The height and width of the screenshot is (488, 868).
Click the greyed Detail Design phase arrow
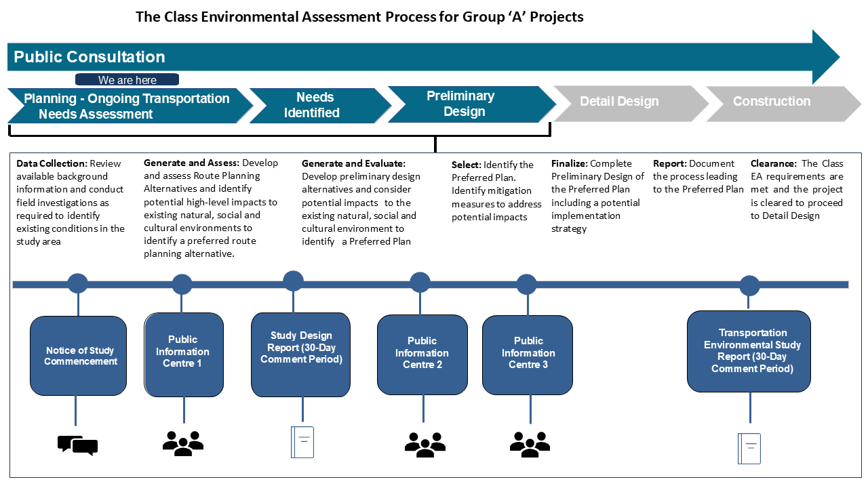pos(631,103)
